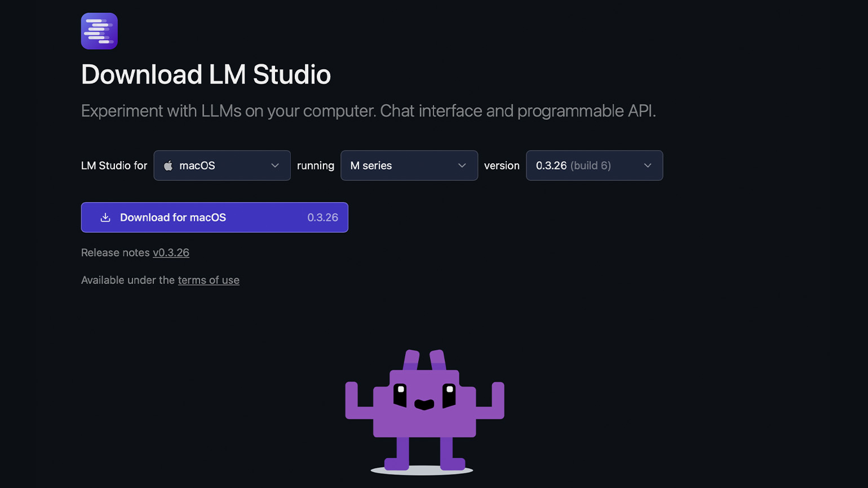Screen dimensions: 868x488
Task: Click the Apple logo in the OS selector
Action: pyautogui.click(x=168, y=166)
